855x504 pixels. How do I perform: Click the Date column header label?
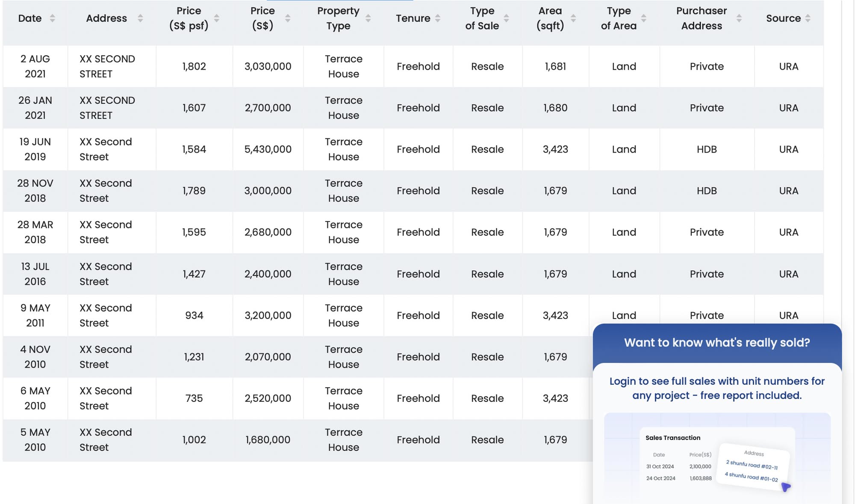(30, 18)
